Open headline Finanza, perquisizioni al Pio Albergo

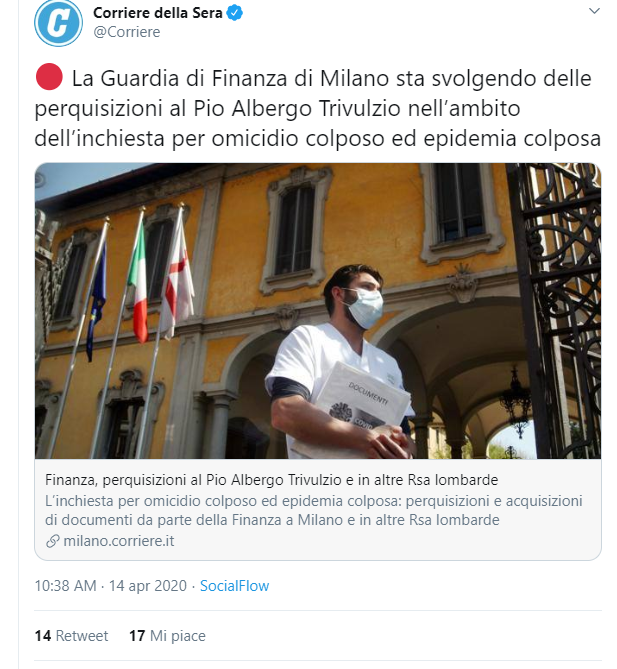point(271,480)
